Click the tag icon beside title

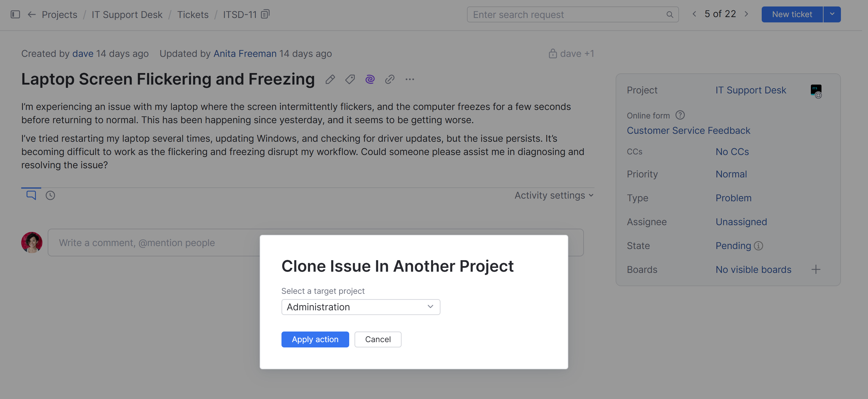350,79
